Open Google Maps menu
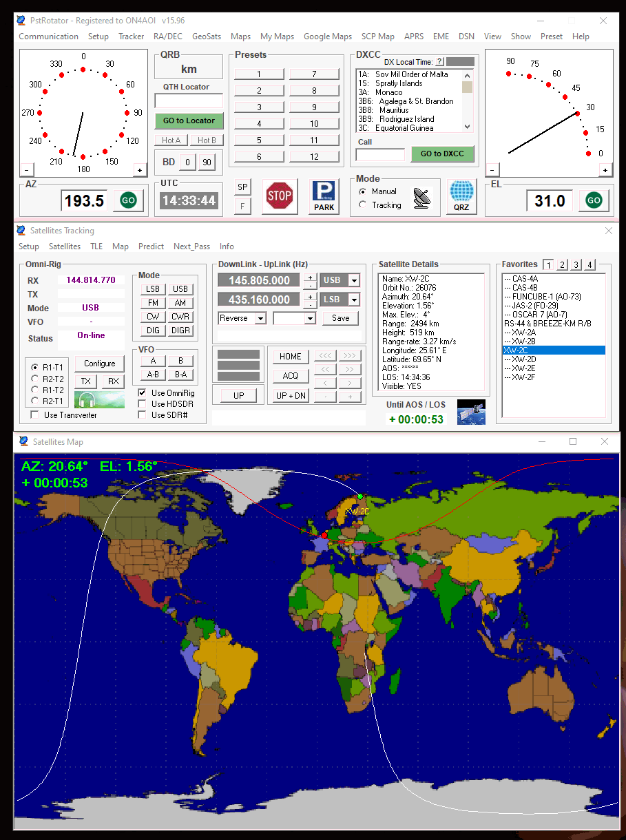Screen dimensions: 626x840 click(x=328, y=36)
